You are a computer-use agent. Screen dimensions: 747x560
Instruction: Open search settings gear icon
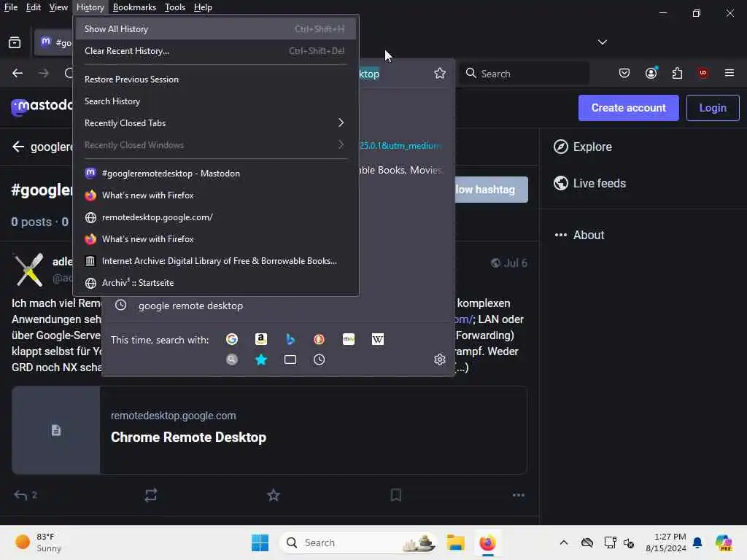click(440, 359)
